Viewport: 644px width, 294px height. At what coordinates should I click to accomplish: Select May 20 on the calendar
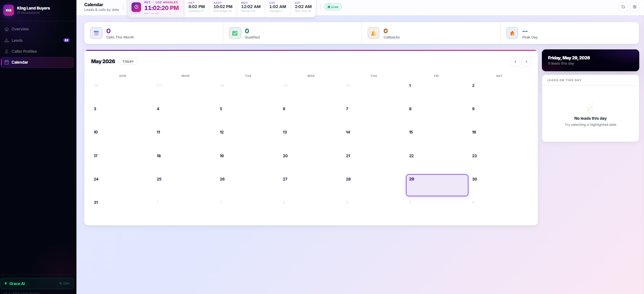click(311, 161)
